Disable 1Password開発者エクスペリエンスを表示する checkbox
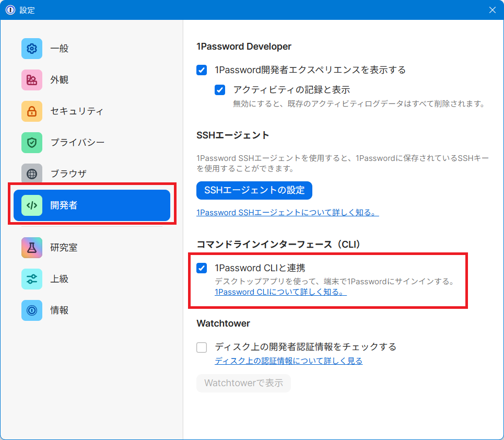Viewport: 504px width, 440px height. point(202,70)
